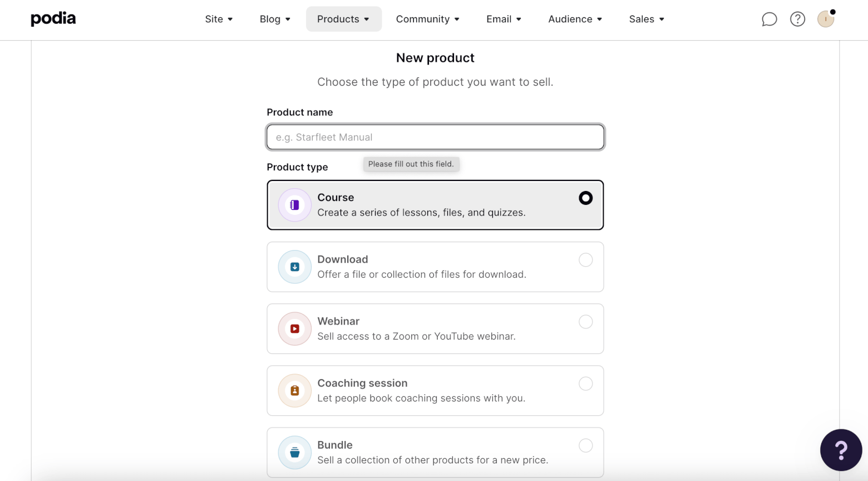The height and width of the screenshot is (481, 868).
Task: Click the Course notebook icon
Action: click(295, 205)
